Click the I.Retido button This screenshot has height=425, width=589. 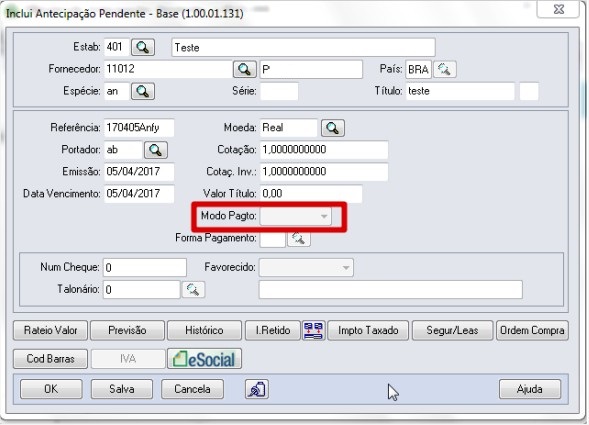(x=273, y=331)
